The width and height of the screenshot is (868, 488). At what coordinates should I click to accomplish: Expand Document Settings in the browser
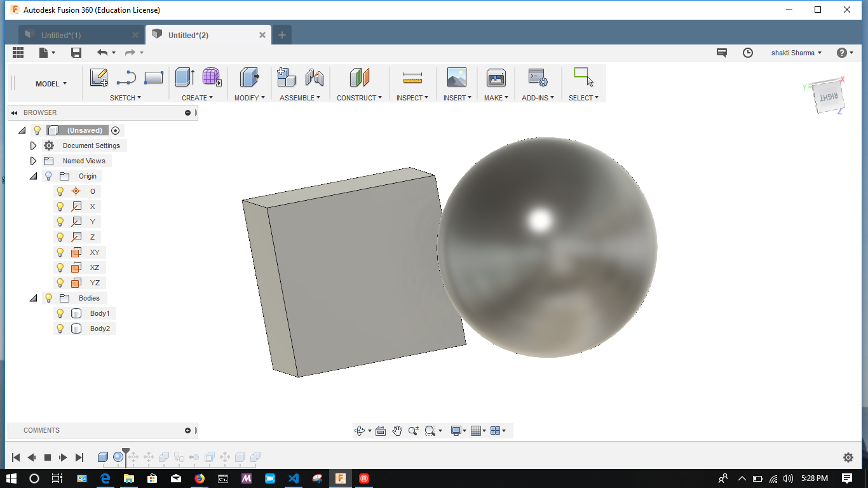point(34,146)
